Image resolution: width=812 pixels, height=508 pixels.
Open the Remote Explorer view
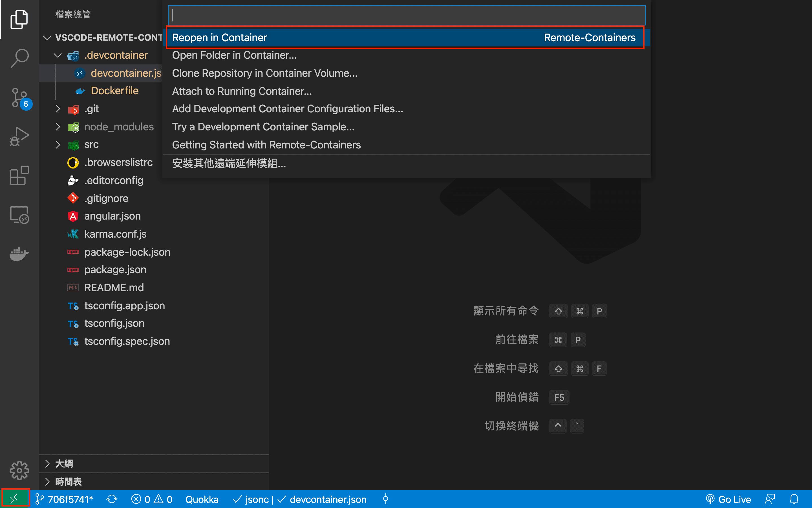tap(19, 215)
